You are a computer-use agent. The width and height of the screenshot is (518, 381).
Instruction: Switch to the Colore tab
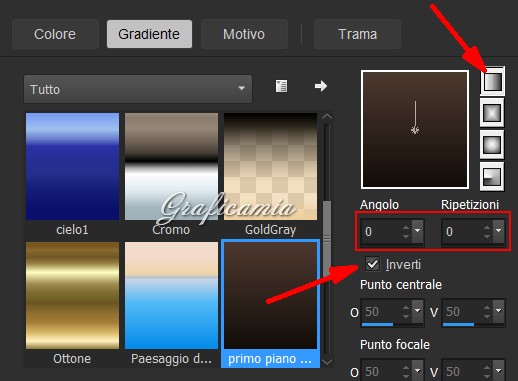(55, 34)
